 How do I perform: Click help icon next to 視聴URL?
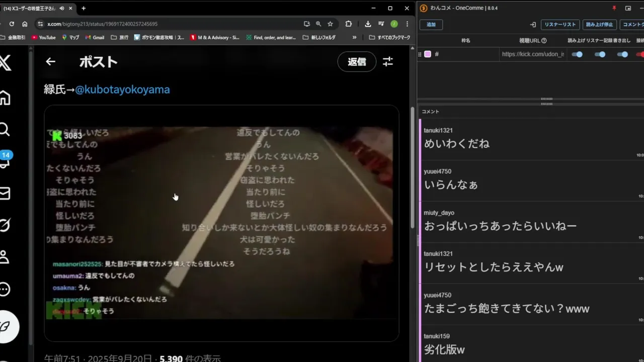coord(544,40)
